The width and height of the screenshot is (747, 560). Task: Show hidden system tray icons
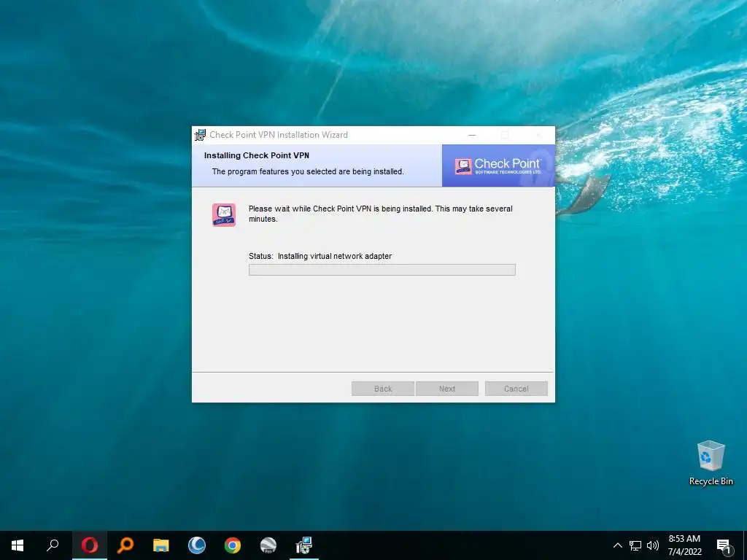[x=617, y=545]
